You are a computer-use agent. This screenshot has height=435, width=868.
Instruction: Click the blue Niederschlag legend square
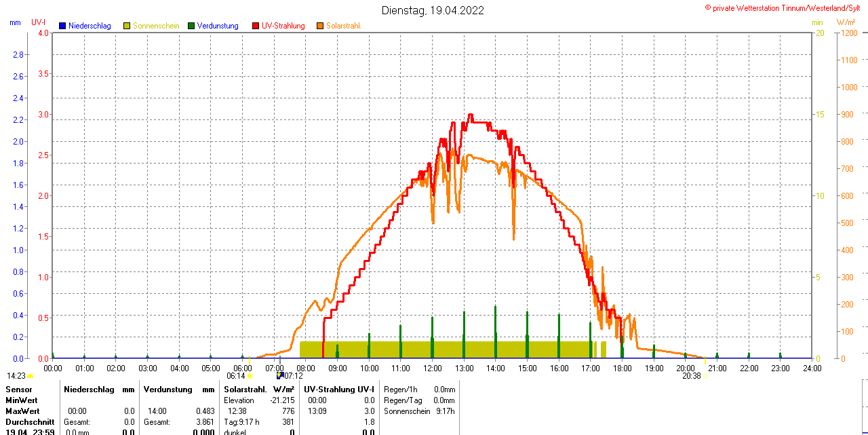[x=62, y=26]
